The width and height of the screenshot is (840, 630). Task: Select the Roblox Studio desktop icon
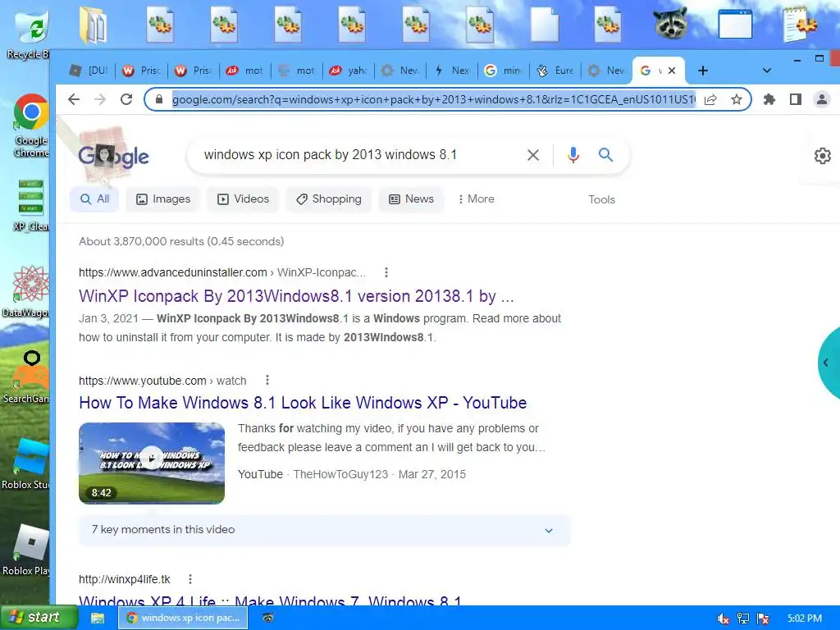25,463
